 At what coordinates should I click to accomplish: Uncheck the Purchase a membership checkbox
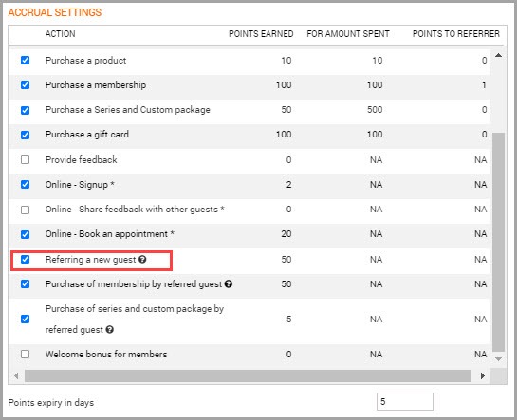(x=25, y=85)
